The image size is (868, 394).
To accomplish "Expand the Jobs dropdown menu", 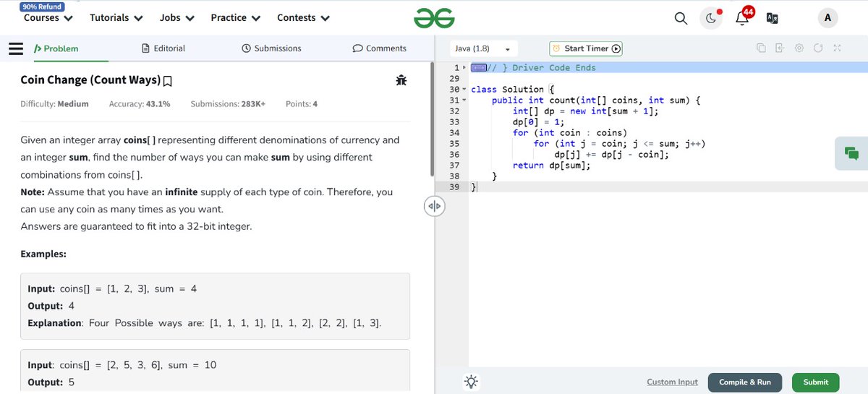I will [177, 17].
